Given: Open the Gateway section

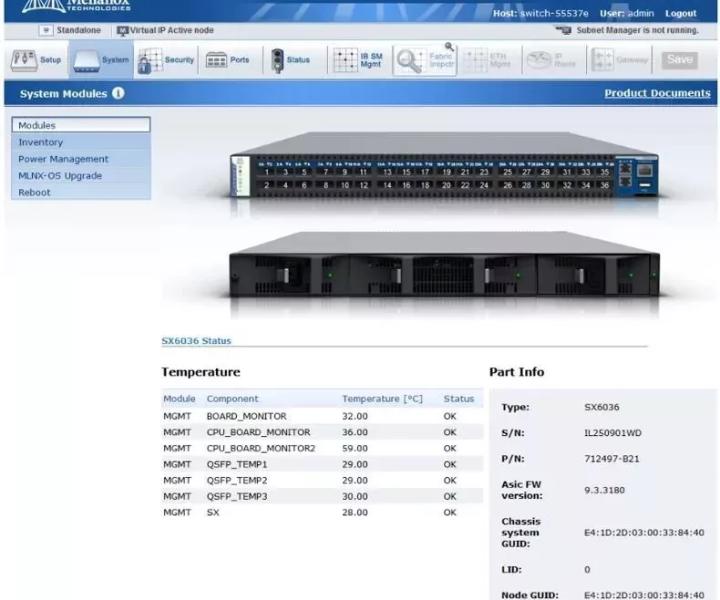Looking at the screenshot, I should click(619, 60).
